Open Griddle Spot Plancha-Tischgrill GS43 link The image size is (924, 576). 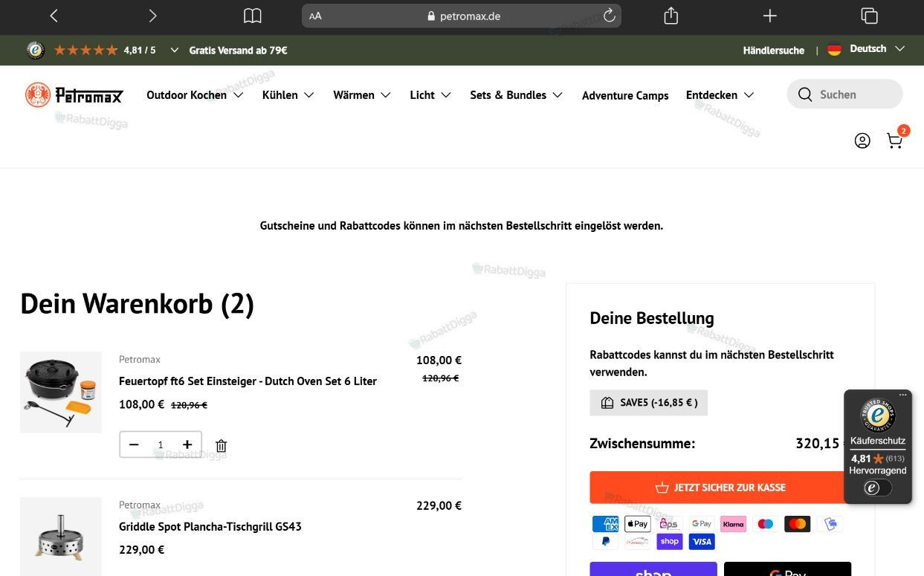coord(210,527)
